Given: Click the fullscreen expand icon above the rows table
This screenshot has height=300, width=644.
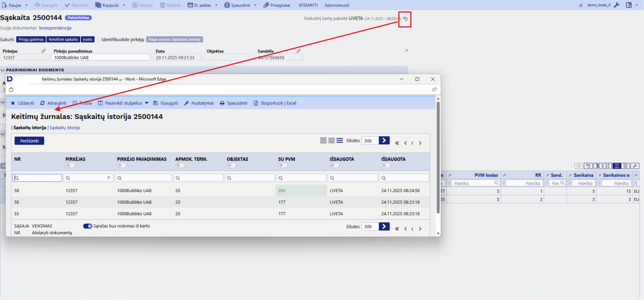Looking at the screenshot, I should [607, 166].
